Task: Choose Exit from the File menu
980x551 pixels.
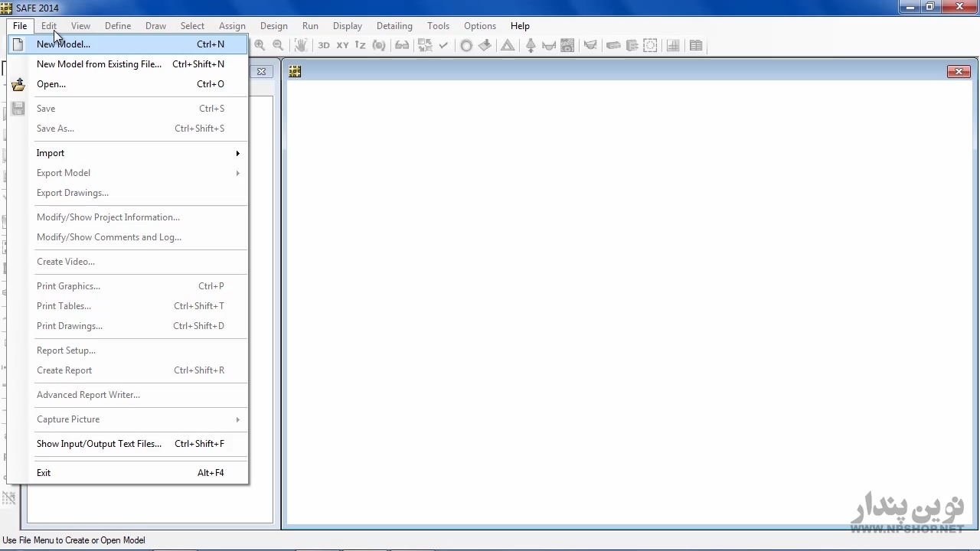Action: pyautogui.click(x=44, y=473)
